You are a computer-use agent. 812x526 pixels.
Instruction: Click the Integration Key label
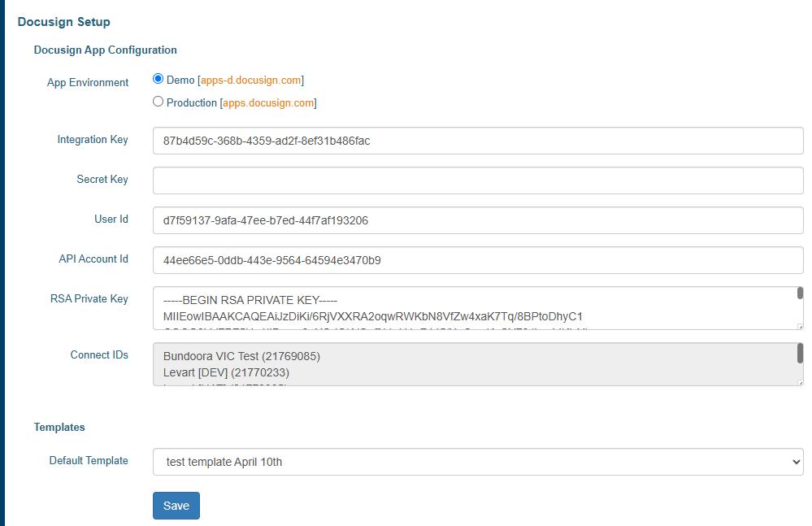93,140
